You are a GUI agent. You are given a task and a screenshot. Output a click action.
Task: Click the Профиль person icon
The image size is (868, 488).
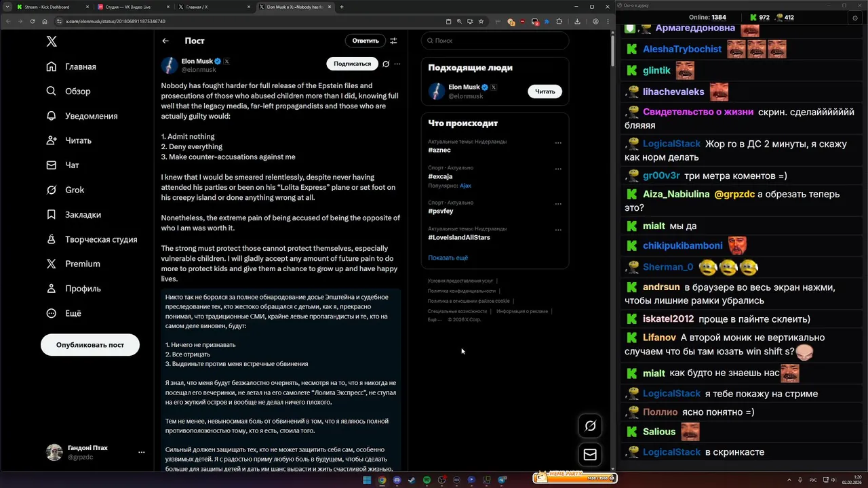(x=52, y=288)
